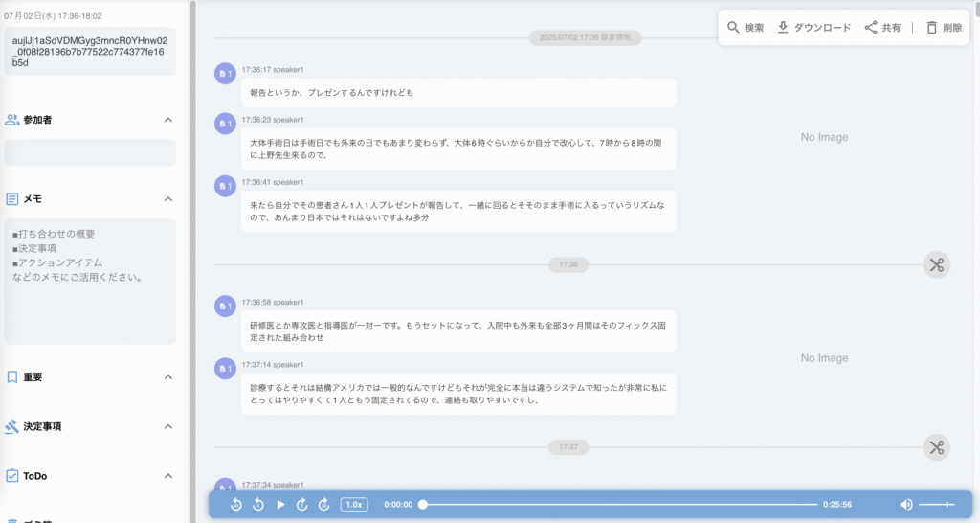
Task: Rewind 30 seconds in audio player
Action: pos(236,504)
